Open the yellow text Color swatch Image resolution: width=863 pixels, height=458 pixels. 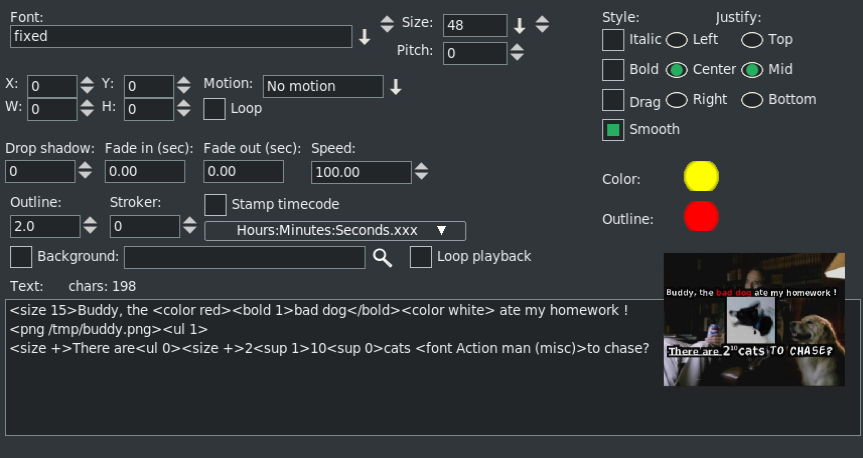[x=701, y=177]
